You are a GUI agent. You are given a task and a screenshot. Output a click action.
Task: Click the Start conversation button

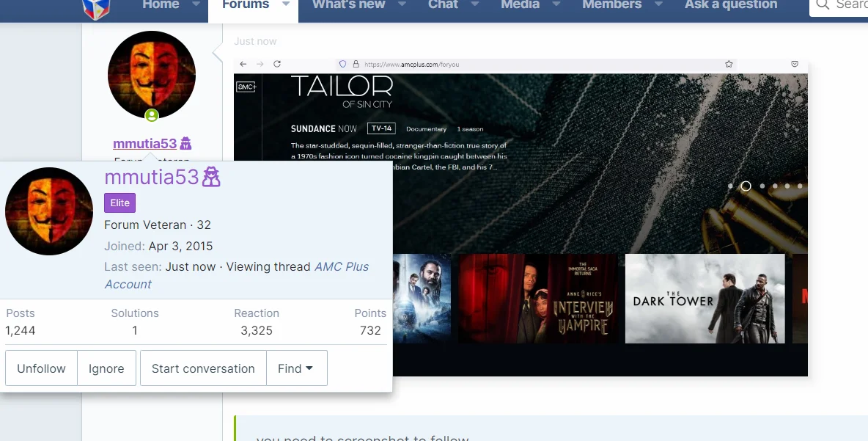click(x=203, y=368)
